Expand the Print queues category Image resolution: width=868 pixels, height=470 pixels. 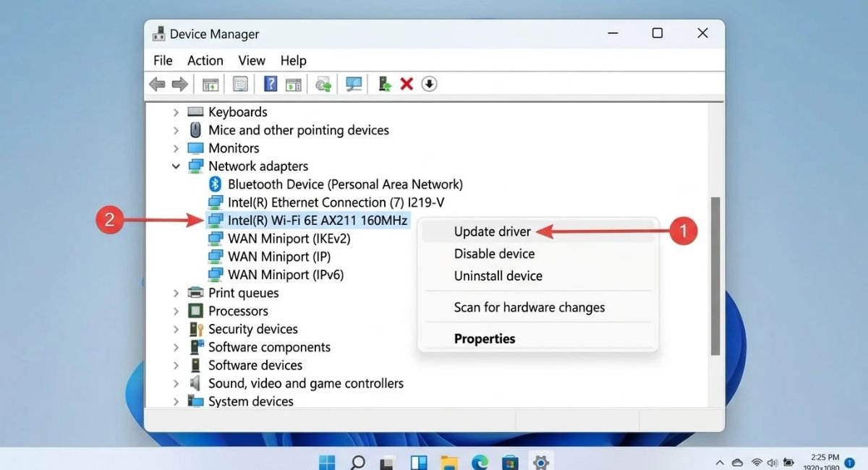[176, 293]
